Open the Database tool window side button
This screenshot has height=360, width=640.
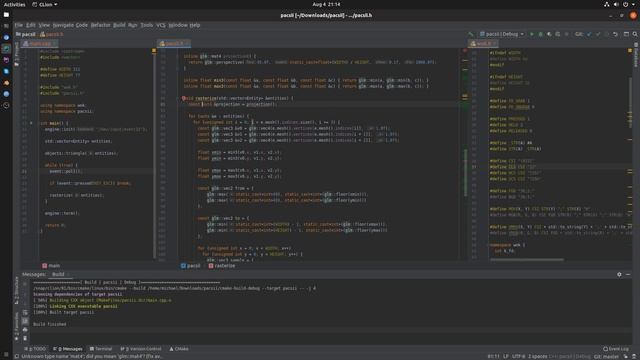coord(636,55)
